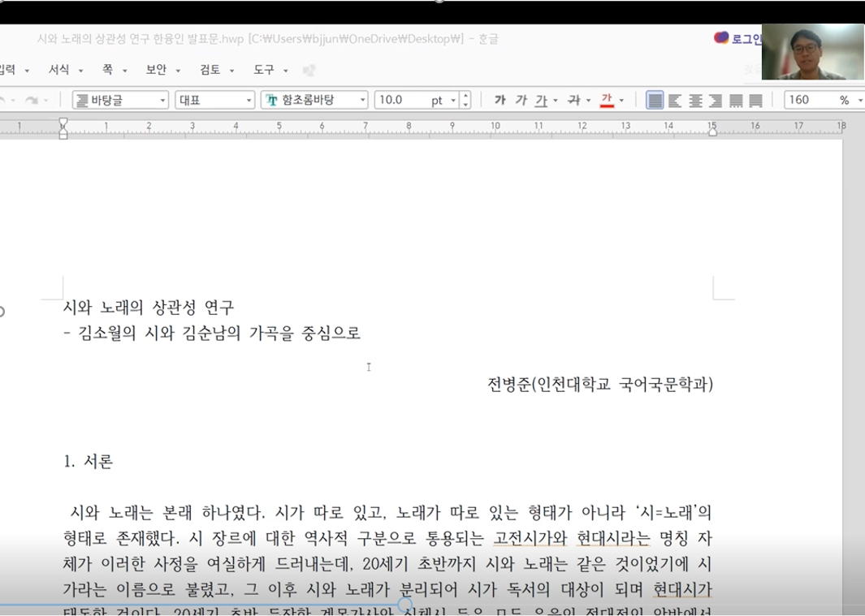This screenshot has width=865, height=616.
Task: Apply italic formatting with the slanted 가 button
Action: coord(521,100)
